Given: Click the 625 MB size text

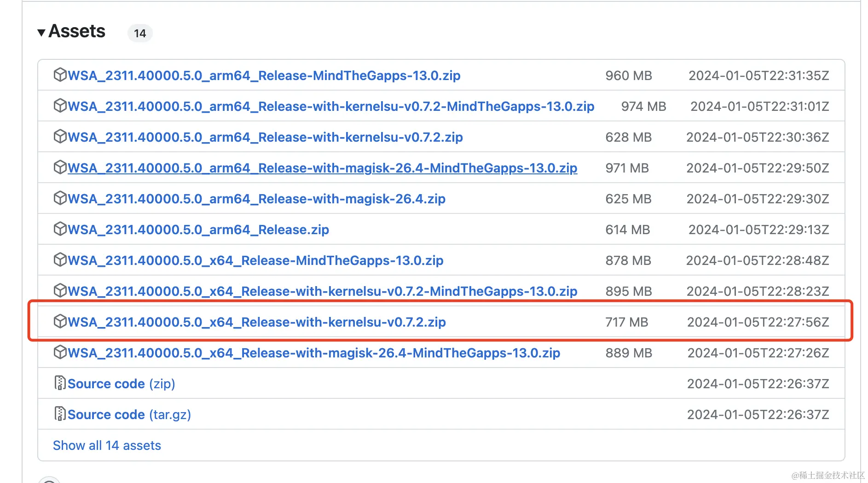Looking at the screenshot, I should 628,199.
